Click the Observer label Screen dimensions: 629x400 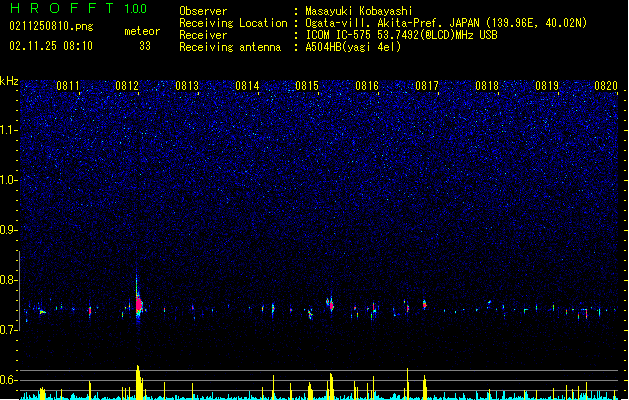(203, 11)
